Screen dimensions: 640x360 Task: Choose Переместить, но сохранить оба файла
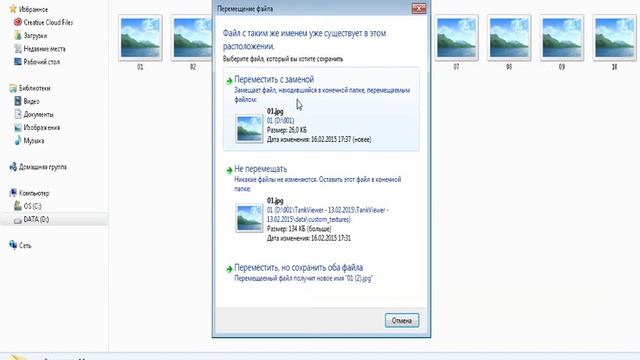321,273
